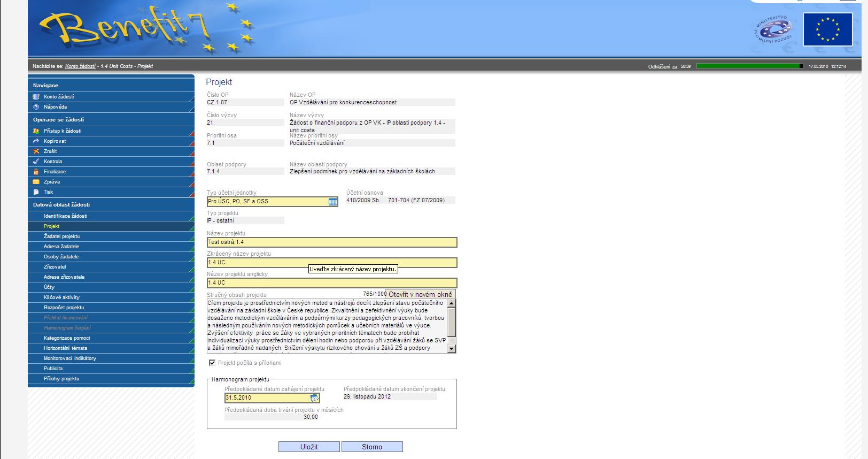Open Zřizovatel section
Image resolution: width=868 pixels, height=459 pixels.
click(111, 267)
